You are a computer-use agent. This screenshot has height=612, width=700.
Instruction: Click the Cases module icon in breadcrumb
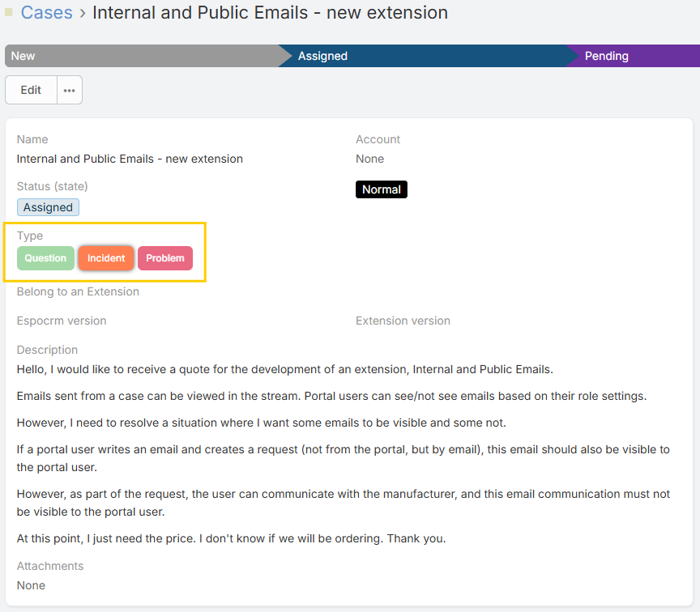pyautogui.click(x=9, y=12)
